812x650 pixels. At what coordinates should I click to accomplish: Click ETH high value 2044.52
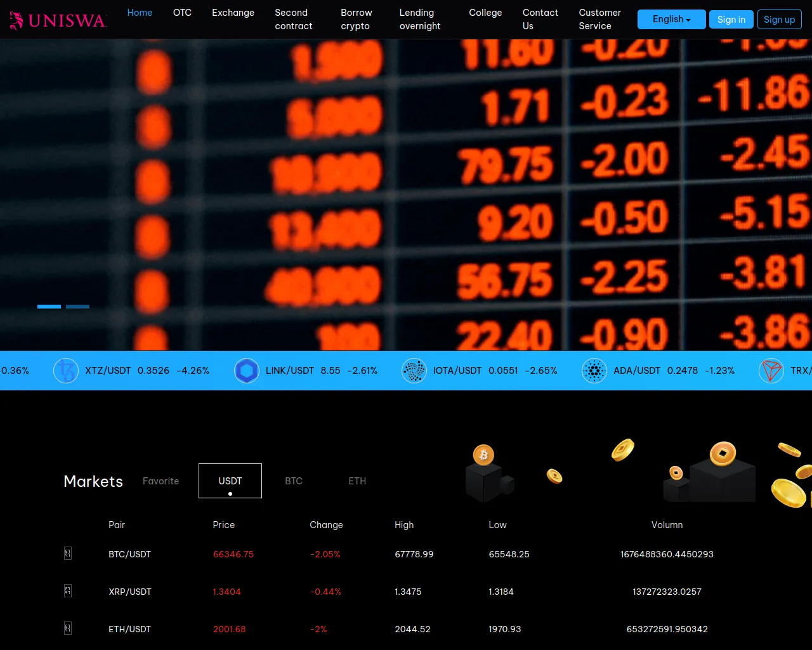pyautogui.click(x=412, y=629)
